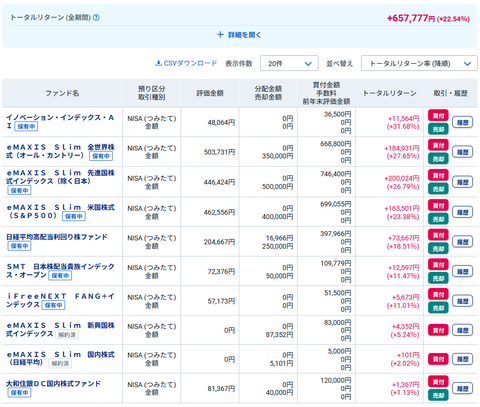Click 売却 for 大和住銀DC国内株式ファンド
The width and height of the screenshot is (480, 407).
tap(438, 395)
